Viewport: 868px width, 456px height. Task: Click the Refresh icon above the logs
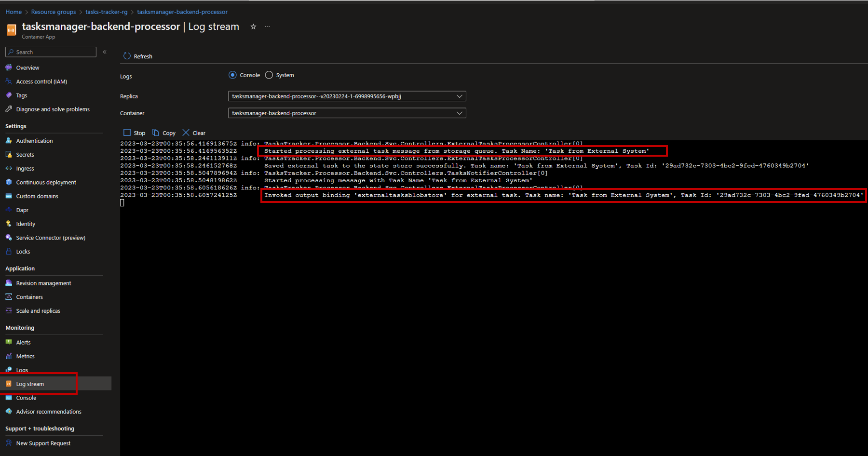pos(127,56)
